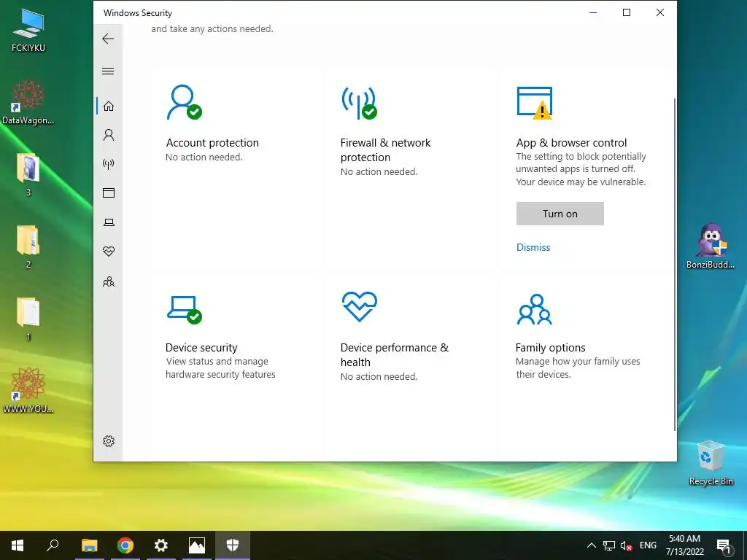
Task: Switch to Chrome in the taskbar
Action: point(125,545)
